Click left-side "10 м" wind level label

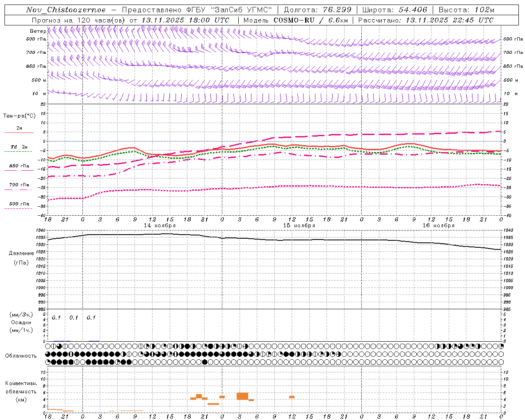coord(39,94)
